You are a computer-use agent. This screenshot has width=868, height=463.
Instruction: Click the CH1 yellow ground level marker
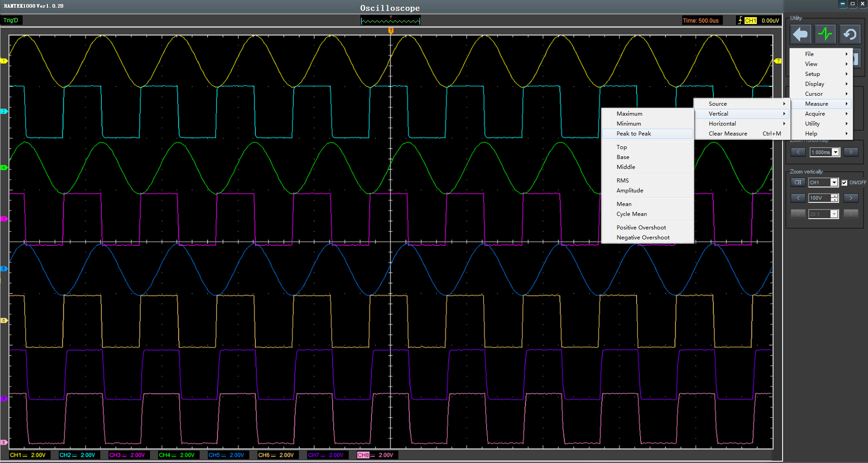tap(4, 61)
